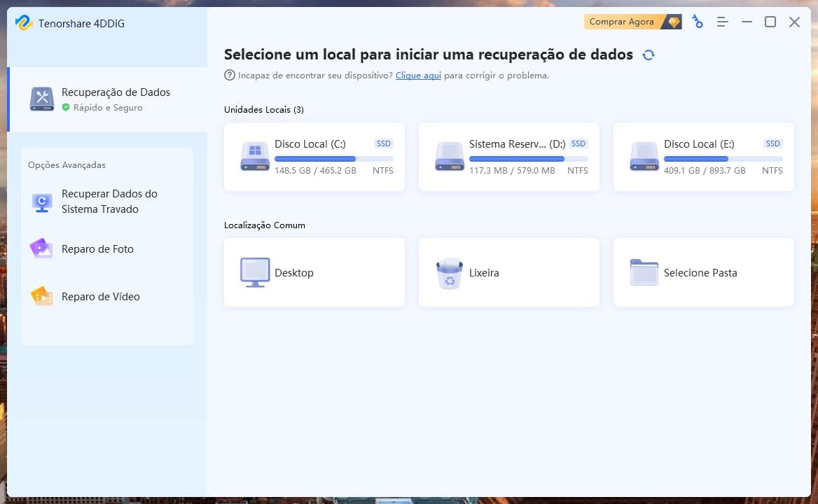
Task: Click SSD badge on Sistema Reserv... (D:)
Action: [578, 144]
